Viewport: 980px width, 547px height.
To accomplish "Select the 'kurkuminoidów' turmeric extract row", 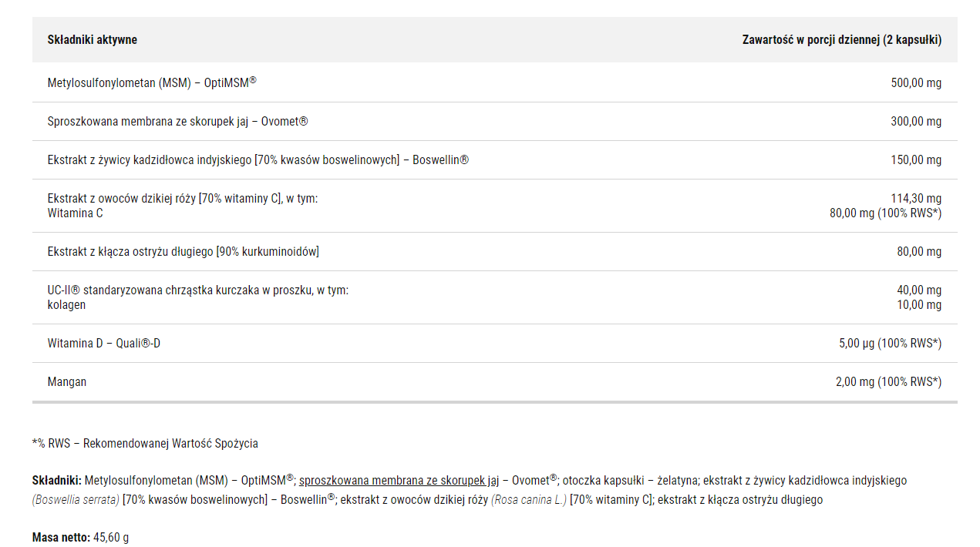I will tap(494, 252).
